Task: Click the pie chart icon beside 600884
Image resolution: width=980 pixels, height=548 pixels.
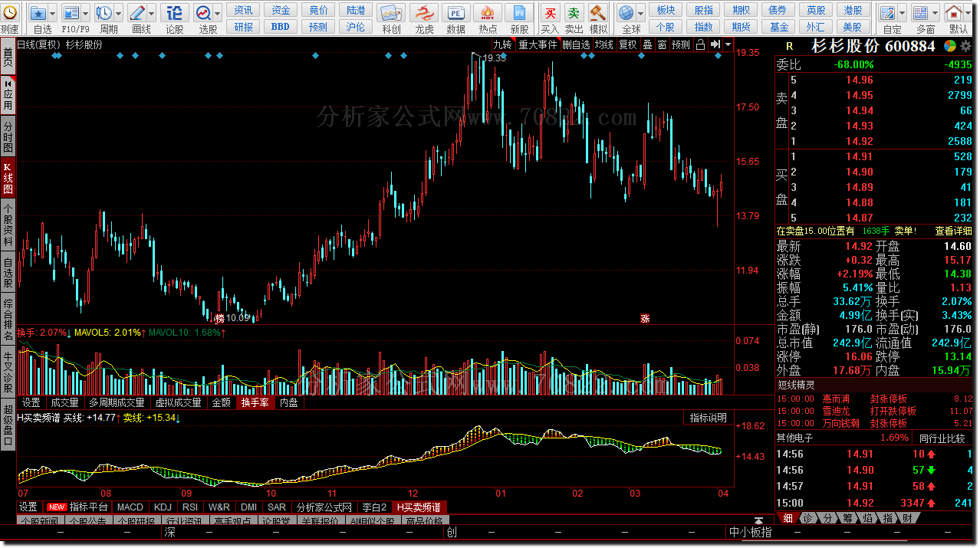Action: tap(949, 46)
